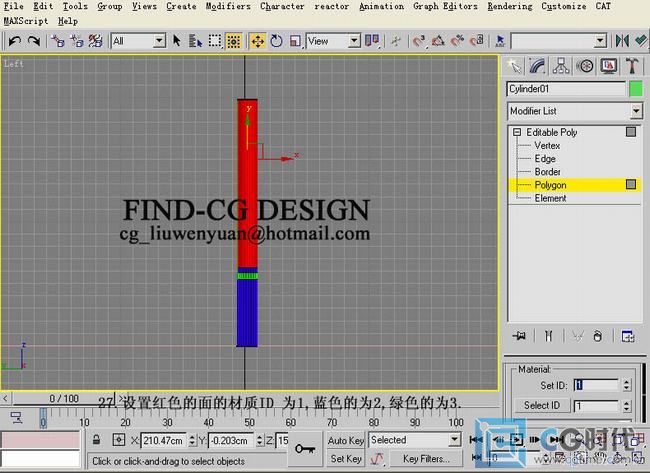The height and width of the screenshot is (473, 650).
Task: Click Pin Stack icon
Action: (519, 336)
